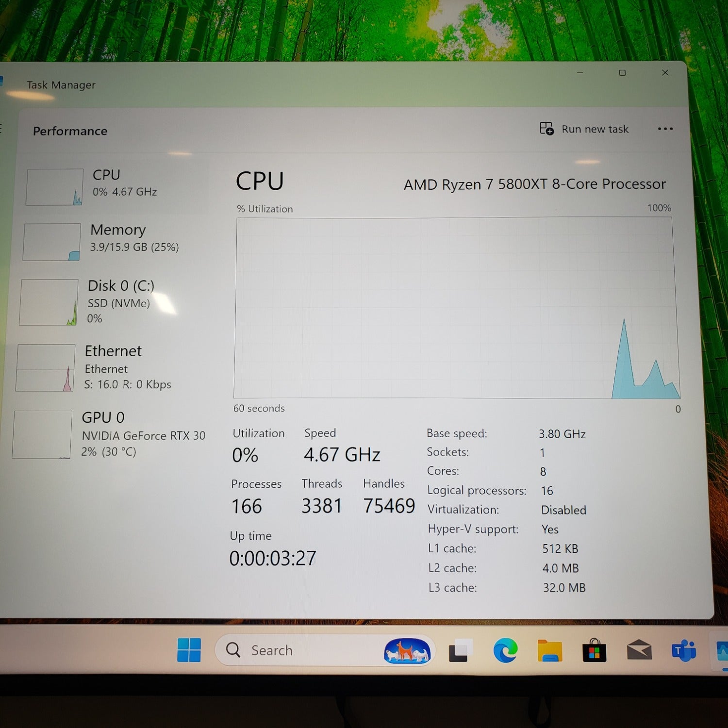
Task: Open the Microsoft Store from the taskbar
Action: pyautogui.click(x=595, y=651)
